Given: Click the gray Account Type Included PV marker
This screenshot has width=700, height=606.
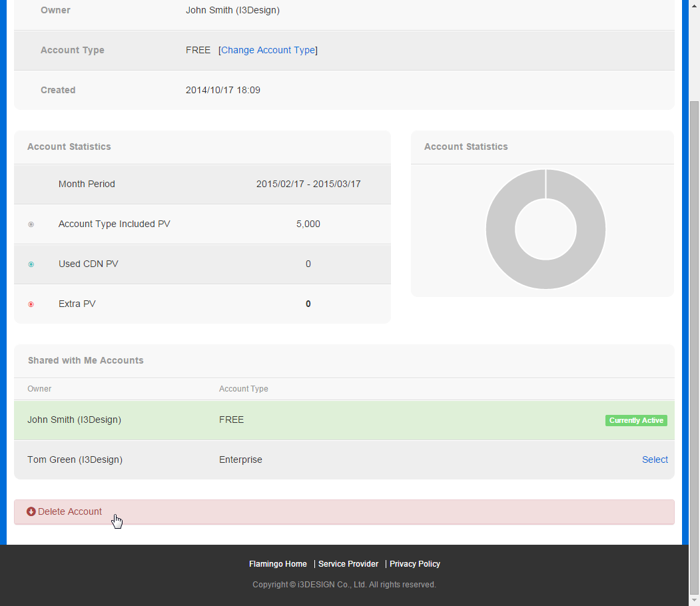Looking at the screenshot, I should click(x=31, y=224).
